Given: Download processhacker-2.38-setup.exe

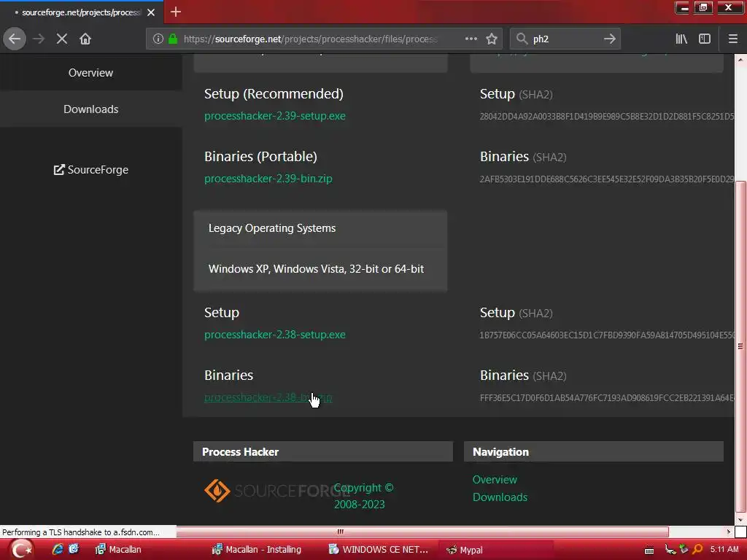Looking at the screenshot, I should point(275,335).
